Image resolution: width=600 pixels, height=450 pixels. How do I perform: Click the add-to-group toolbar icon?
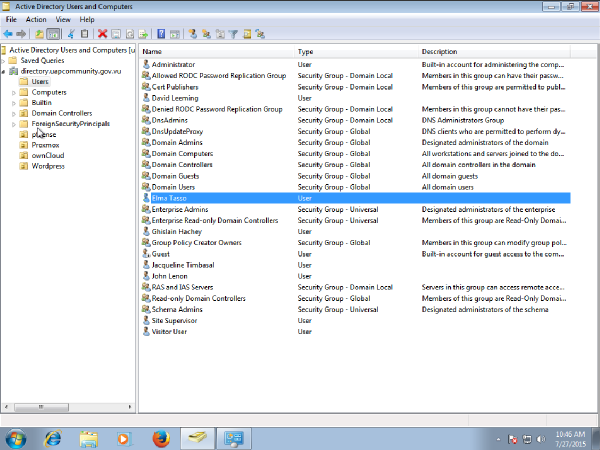(x=261, y=34)
